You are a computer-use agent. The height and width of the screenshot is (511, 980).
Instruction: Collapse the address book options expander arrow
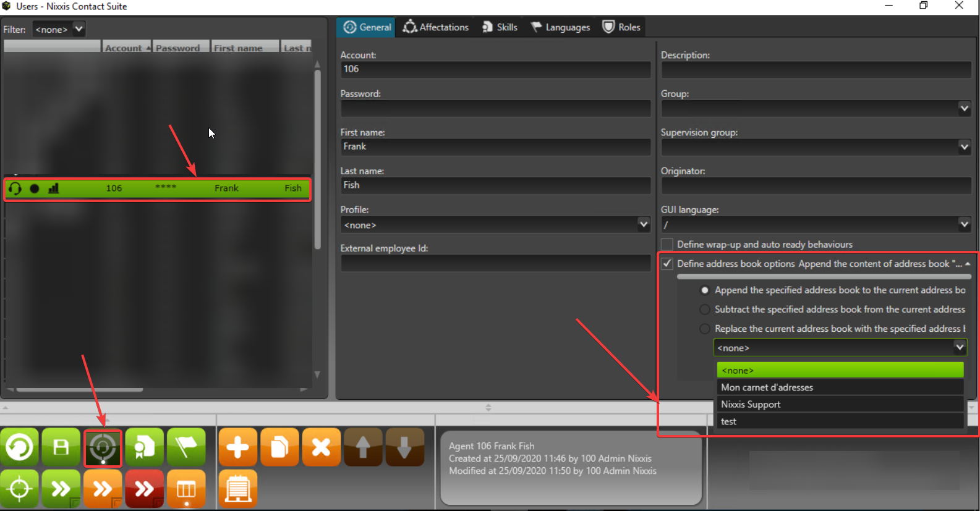[968, 264]
